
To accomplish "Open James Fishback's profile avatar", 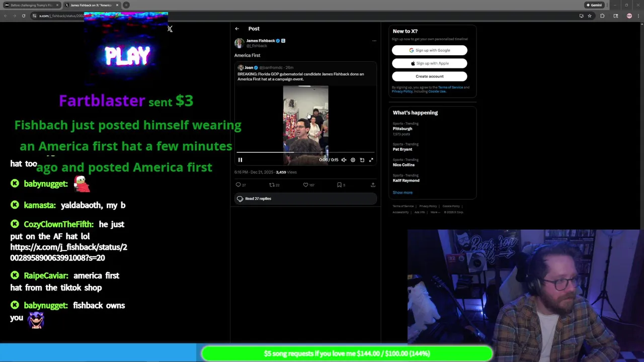I will [239, 43].
